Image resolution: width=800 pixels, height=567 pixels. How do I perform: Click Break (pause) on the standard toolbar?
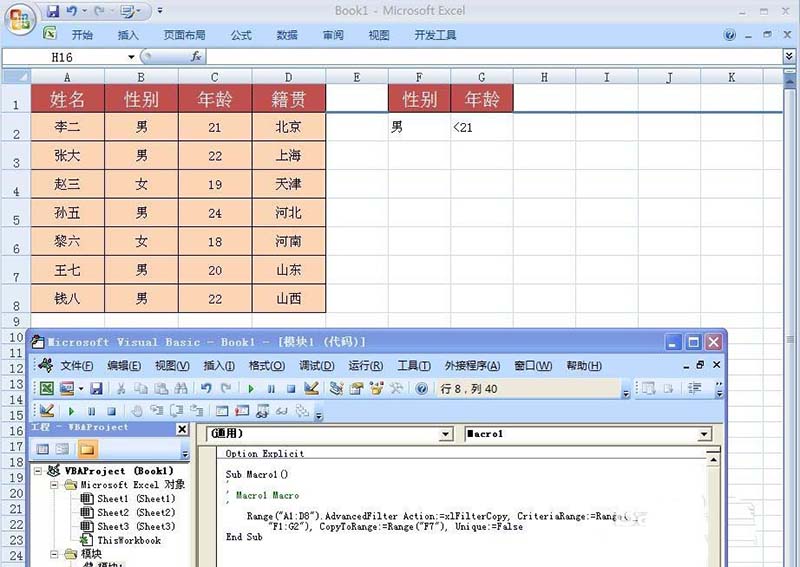click(x=271, y=389)
